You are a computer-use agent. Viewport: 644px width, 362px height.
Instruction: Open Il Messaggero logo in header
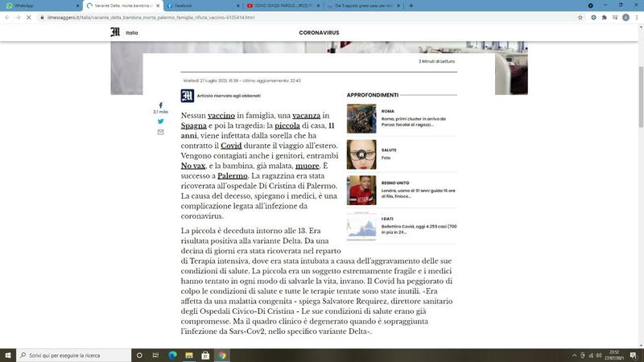pyautogui.click(x=115, y=32)
